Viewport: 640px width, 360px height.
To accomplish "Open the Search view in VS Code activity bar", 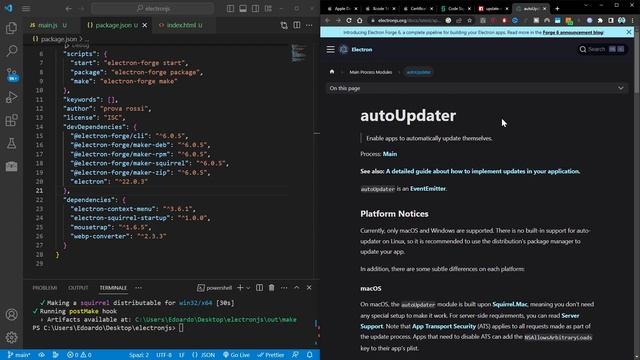I will coord(11,51).
